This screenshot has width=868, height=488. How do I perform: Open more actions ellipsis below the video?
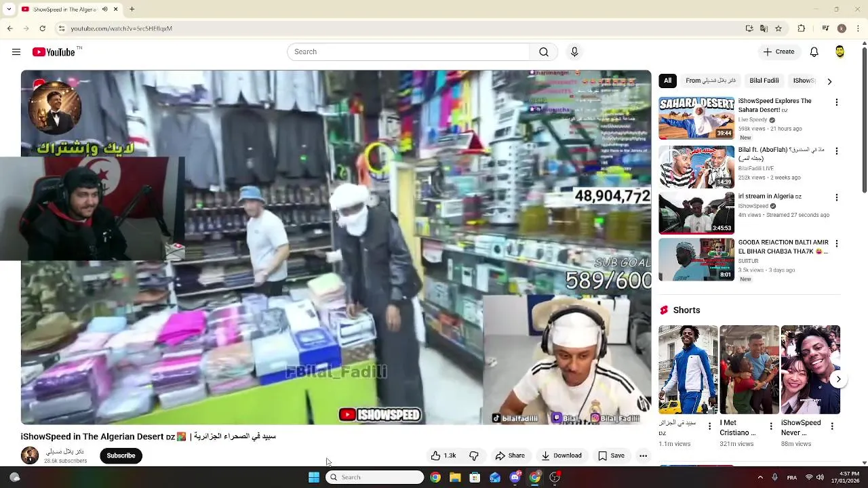tap(643, 456)
